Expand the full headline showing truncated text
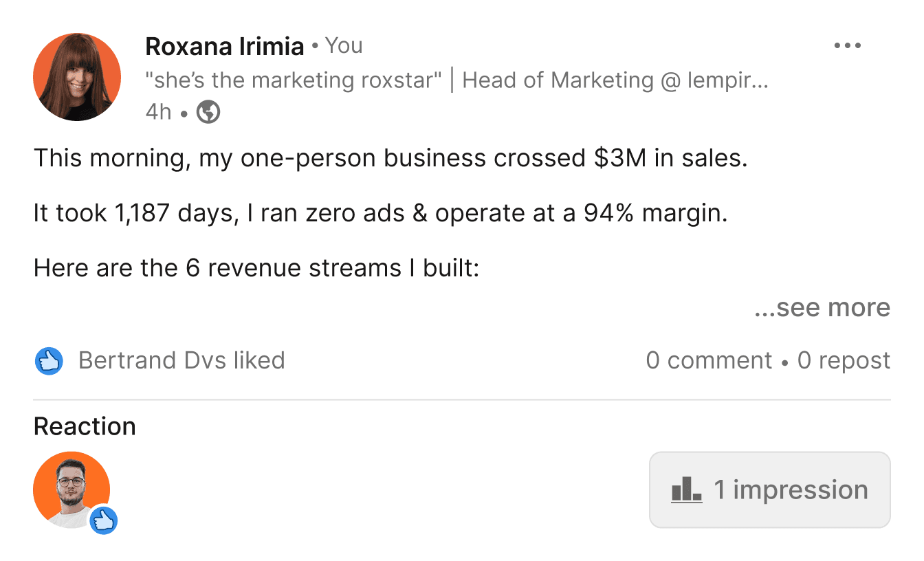The width and height of the screenshot is (924, 561). pyautogui.click(x=459, y=80)
